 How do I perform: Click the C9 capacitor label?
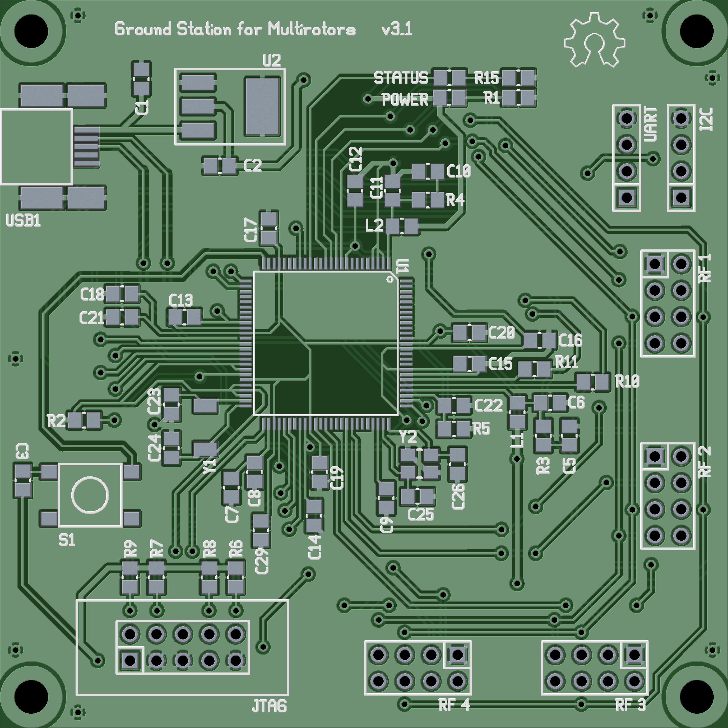point(387,525)
